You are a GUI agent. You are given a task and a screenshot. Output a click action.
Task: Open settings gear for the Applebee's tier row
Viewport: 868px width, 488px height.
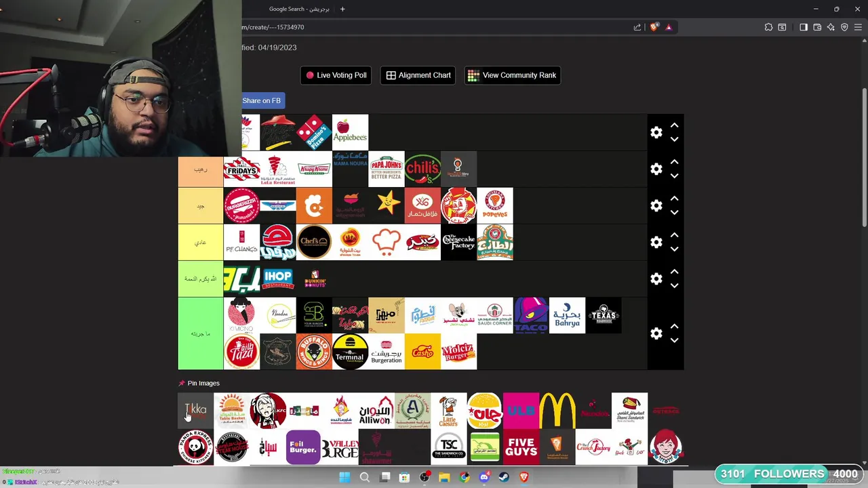656,132
